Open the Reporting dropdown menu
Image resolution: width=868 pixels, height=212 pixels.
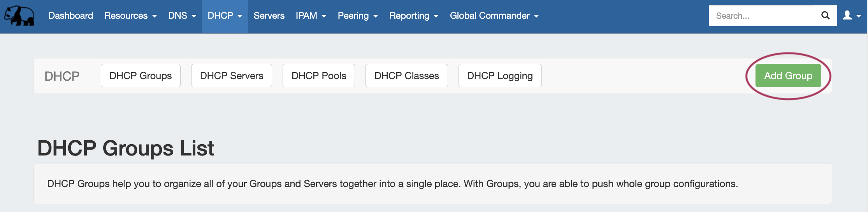click(x=413, y=16)
